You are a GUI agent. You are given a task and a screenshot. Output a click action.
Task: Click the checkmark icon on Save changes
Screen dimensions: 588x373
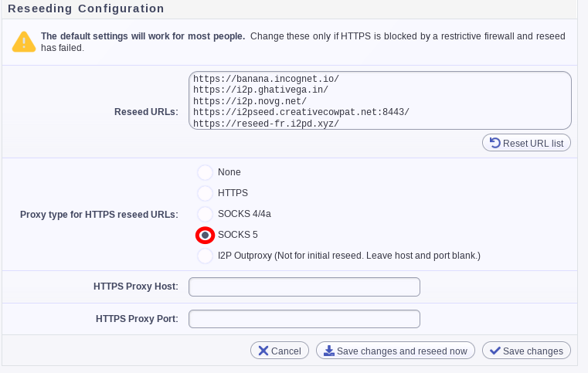[x=495, y=351]
